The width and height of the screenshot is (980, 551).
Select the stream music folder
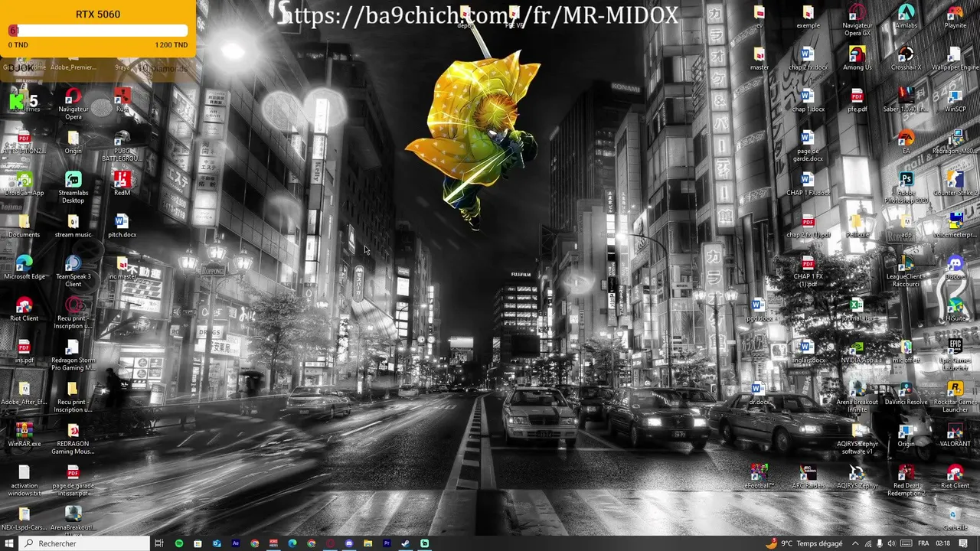coord(73,226)
